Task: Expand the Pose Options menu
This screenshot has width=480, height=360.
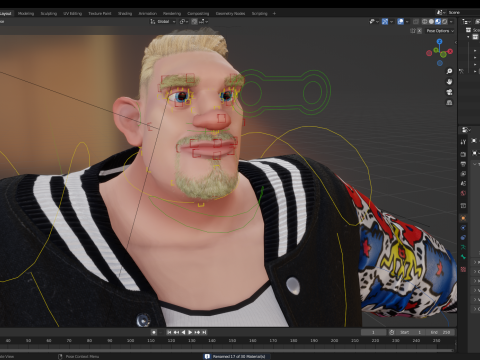Action: pos(440,31)
